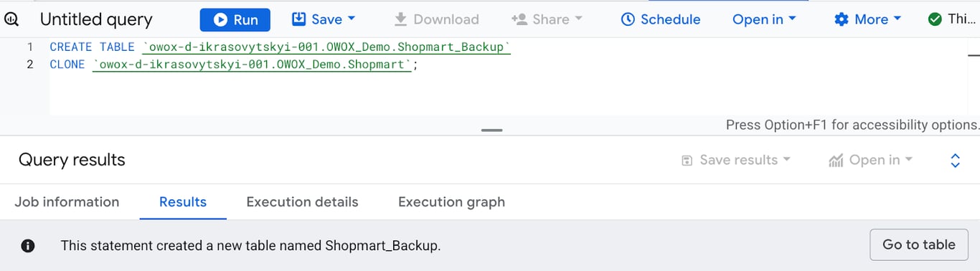This screenshot has height=271, width=980.
Task: Open the Save results dropdown
Action: coord(735,160)
